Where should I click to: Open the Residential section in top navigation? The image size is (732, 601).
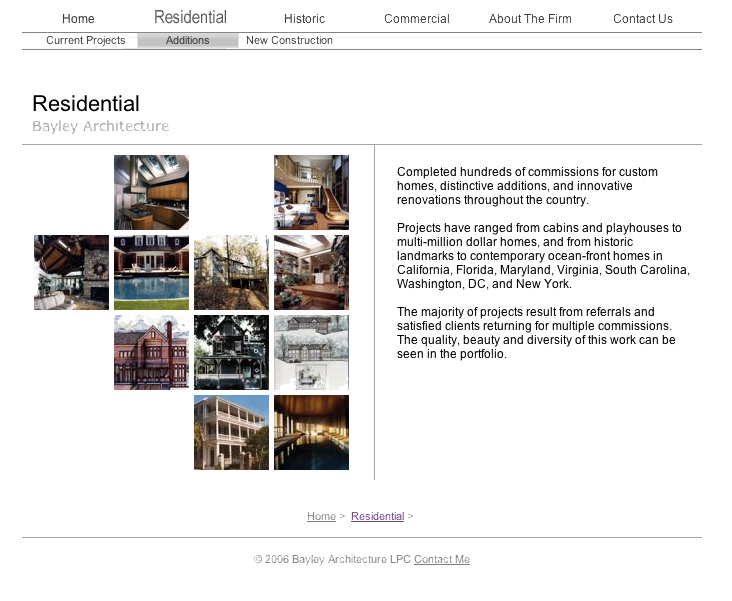pyautogui.click(x=190, y=17)
